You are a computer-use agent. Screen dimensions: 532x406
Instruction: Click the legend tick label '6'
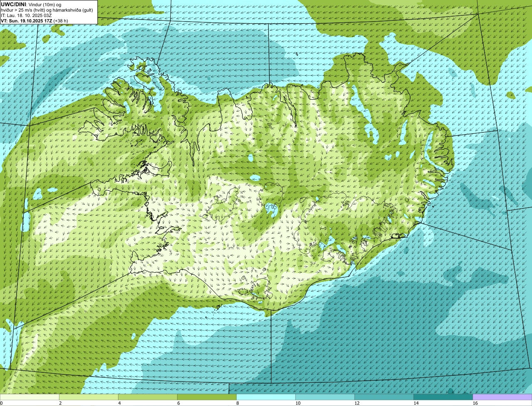[x=178, y=403]
